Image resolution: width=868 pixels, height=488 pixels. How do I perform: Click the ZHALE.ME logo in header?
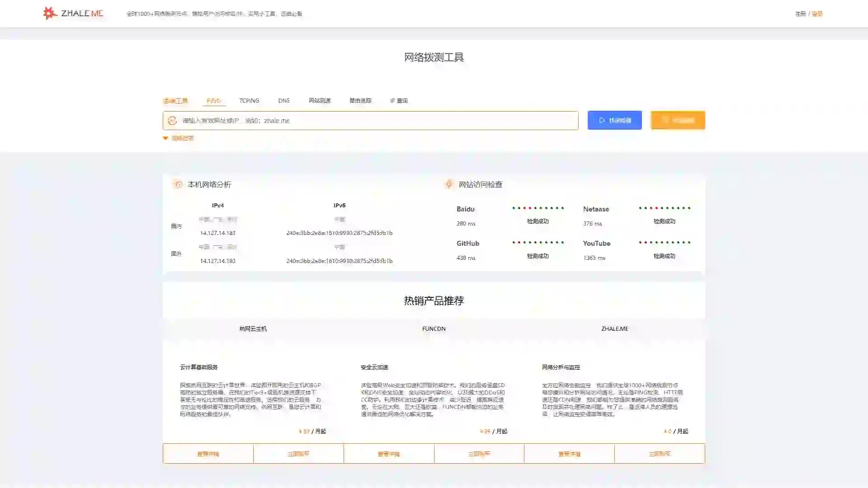click(73, 13)
